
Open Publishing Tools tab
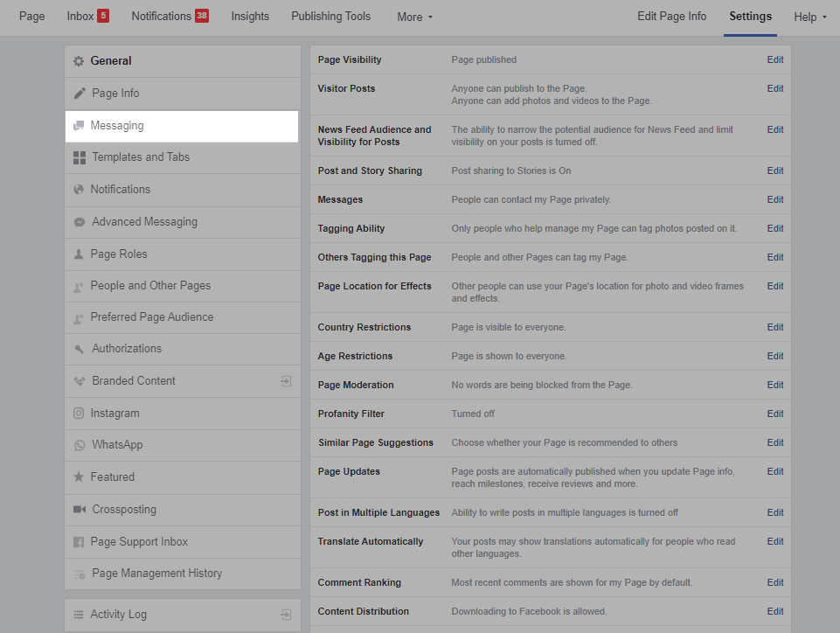(x=330, y=16)
